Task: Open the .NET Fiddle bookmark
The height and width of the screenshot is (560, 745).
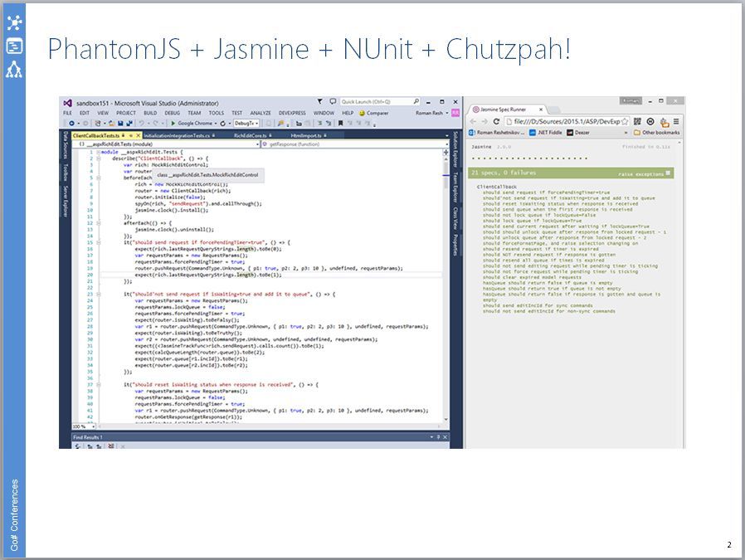Action: [546, 133]
